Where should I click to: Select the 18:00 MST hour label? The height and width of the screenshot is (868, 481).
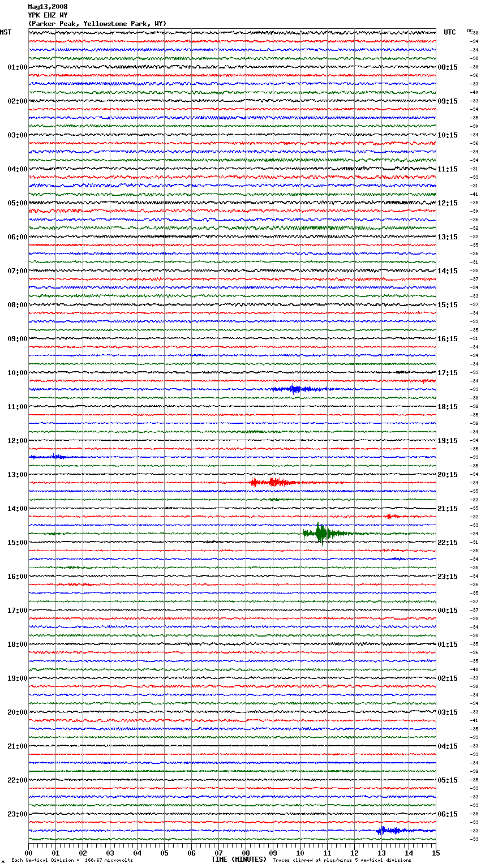point(18,644)
